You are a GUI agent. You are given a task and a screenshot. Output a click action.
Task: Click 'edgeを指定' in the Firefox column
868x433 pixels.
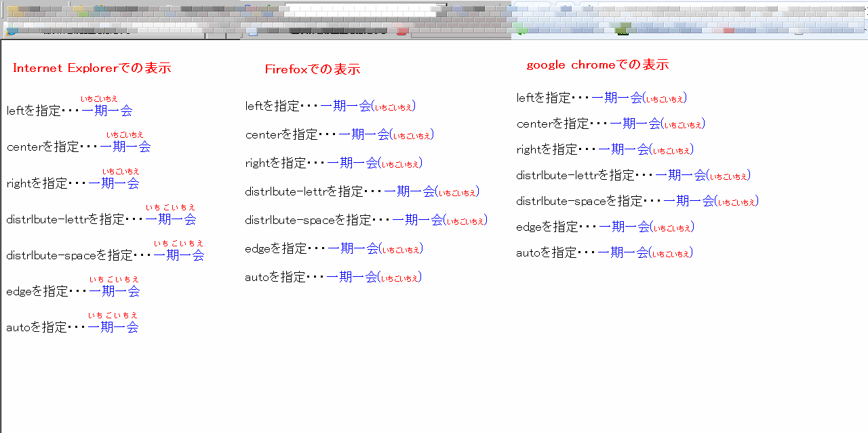coord(277,248)
